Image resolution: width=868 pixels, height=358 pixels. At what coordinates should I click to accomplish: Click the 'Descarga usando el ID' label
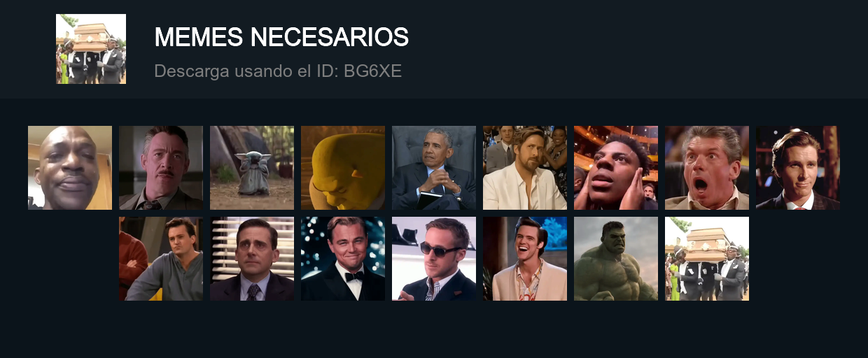246,71
